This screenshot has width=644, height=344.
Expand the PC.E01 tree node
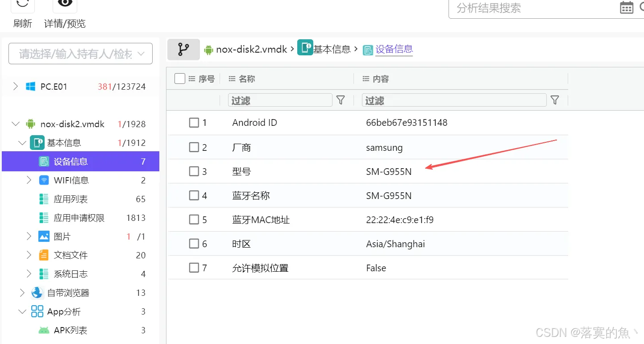(16, 86)
